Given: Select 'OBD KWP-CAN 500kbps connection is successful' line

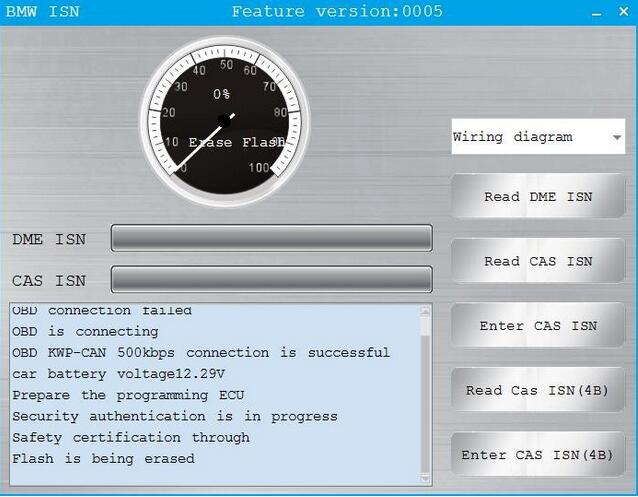Looking at the screenshot, I should (x=201, y=352).
